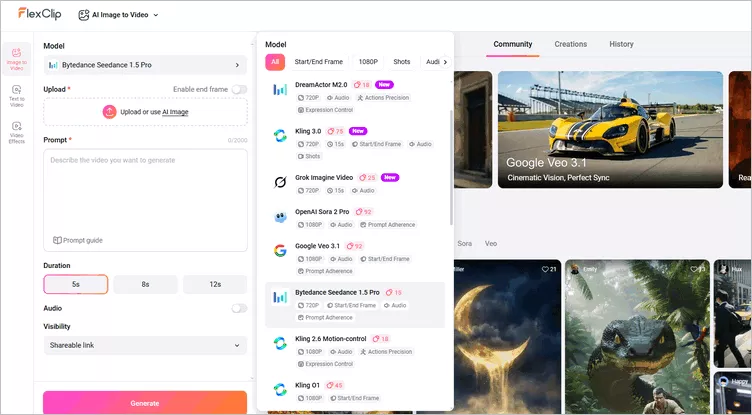This screenshot has height=415, width=752.
Task: Filter models by Start/End Frame
Action: (x=318, y=62)
